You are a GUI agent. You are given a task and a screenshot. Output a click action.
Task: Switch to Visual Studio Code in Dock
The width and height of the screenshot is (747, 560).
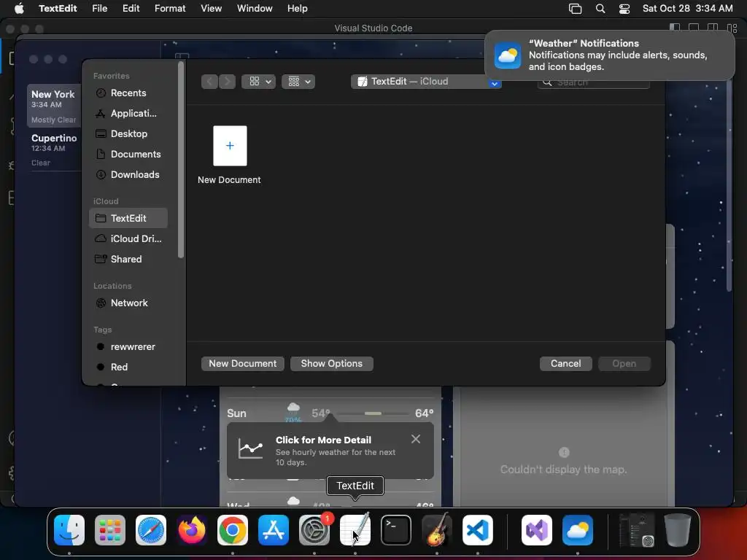pos(478,530)
